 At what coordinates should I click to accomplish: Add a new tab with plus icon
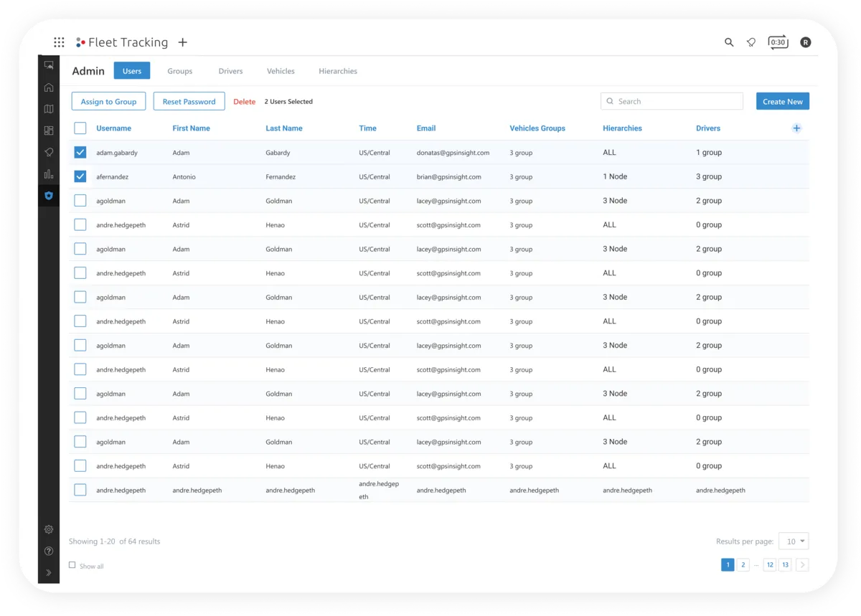click(x=183, y=42)
